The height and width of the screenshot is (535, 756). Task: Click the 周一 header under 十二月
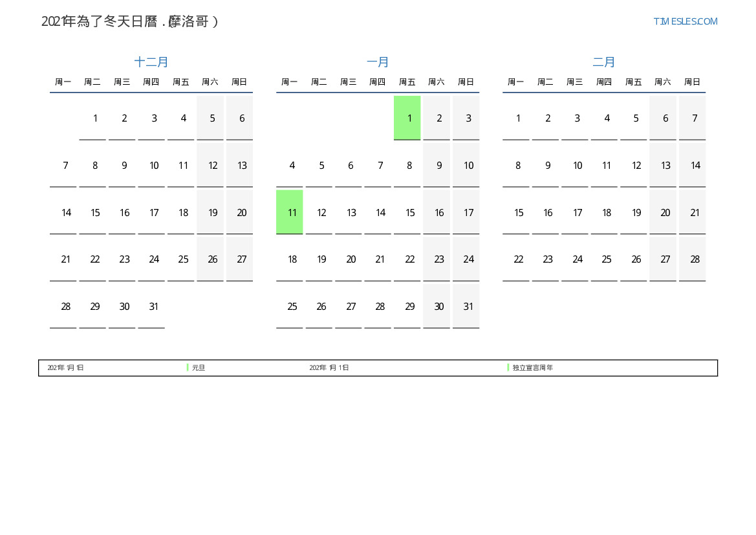click(x=63, y=82)
